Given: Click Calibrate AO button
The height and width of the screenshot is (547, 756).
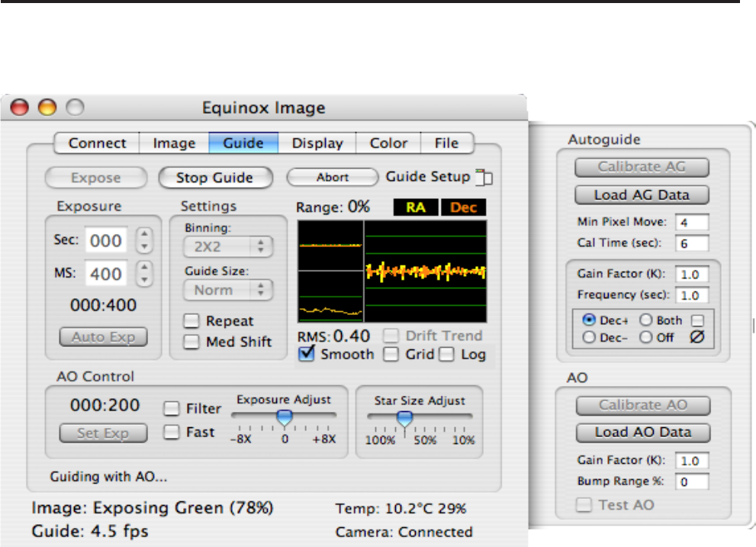Looking at the screenshot, I should click(643, 405).
